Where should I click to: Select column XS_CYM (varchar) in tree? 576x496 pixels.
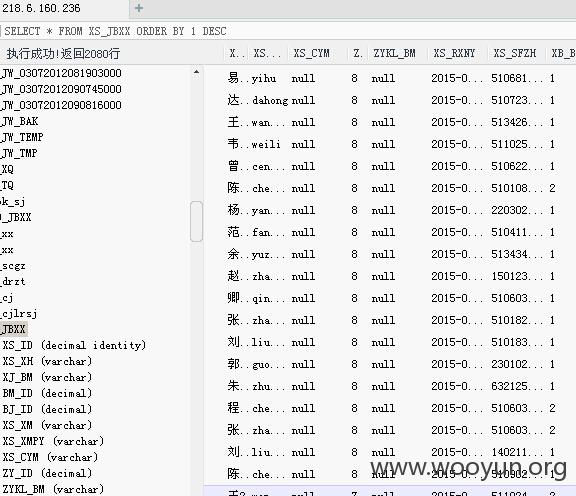[x=50, y=457]
